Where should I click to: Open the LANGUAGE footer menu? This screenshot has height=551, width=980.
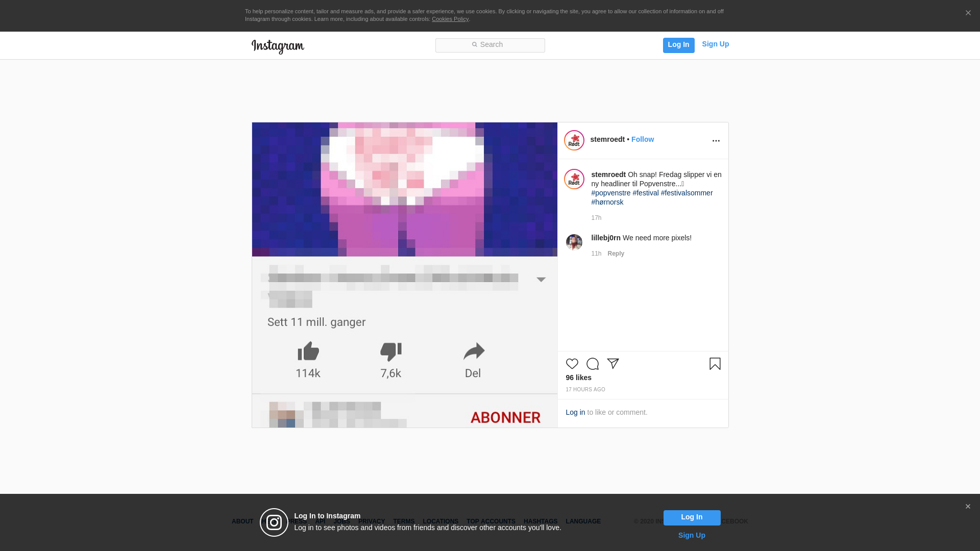pyautogui.click(x=583, y=521)
